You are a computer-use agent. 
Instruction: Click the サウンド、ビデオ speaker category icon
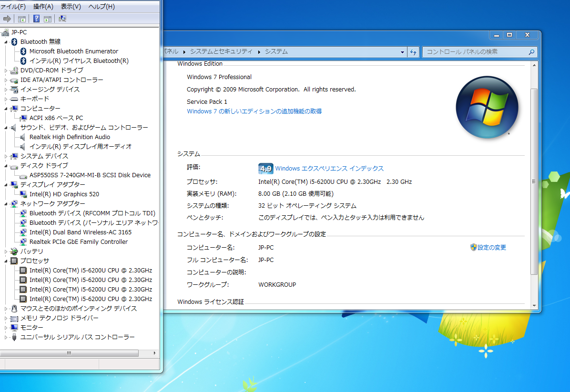pos(14,128)
